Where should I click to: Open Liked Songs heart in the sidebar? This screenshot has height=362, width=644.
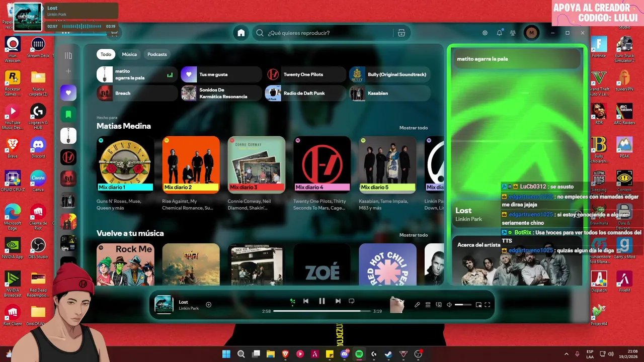pos(68,93)
